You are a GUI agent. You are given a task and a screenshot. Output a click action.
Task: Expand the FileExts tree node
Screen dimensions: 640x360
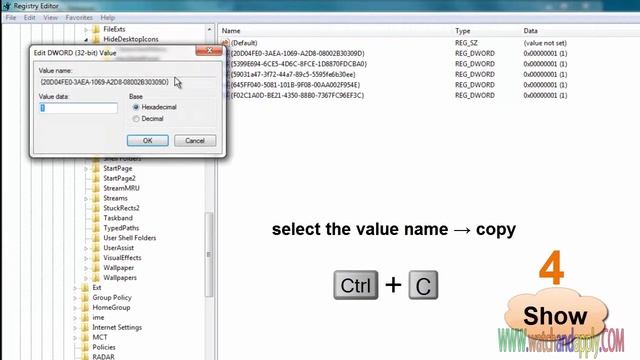(x=86, y=29)
